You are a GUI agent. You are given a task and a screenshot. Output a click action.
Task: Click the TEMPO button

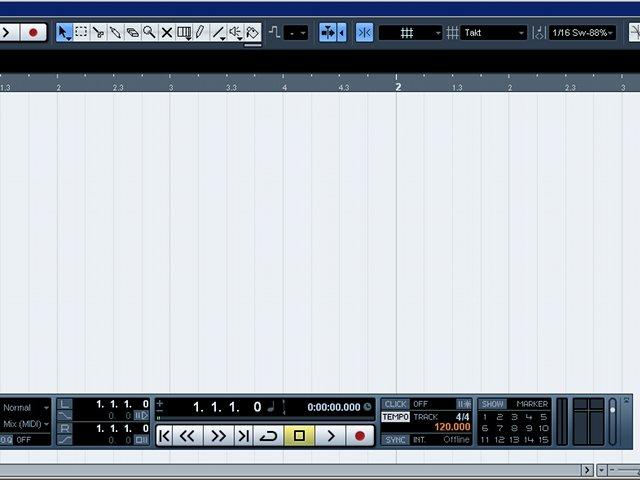395,417
